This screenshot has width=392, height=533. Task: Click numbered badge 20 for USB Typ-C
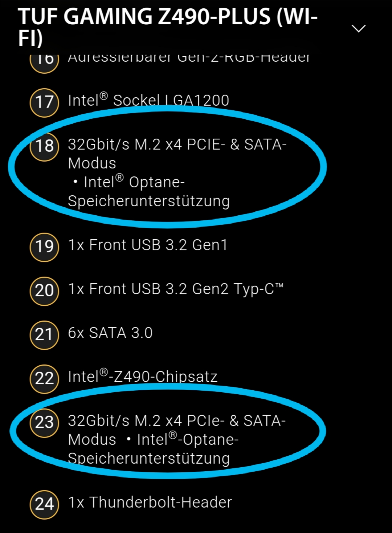pos(44,290)
